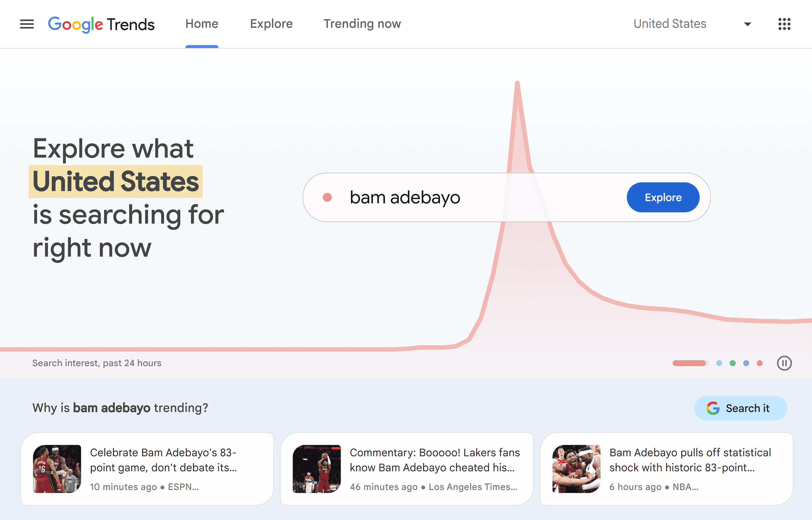Click the Search it button
This screenshot has height=520, width=812.
coord(741,408)
